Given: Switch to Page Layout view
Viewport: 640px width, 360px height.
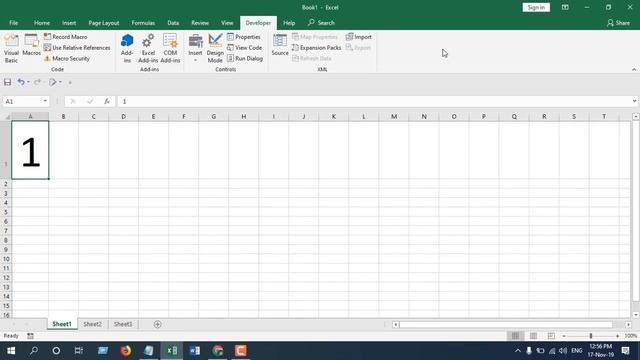Looking at the screenshot, I should pos(533,336).
